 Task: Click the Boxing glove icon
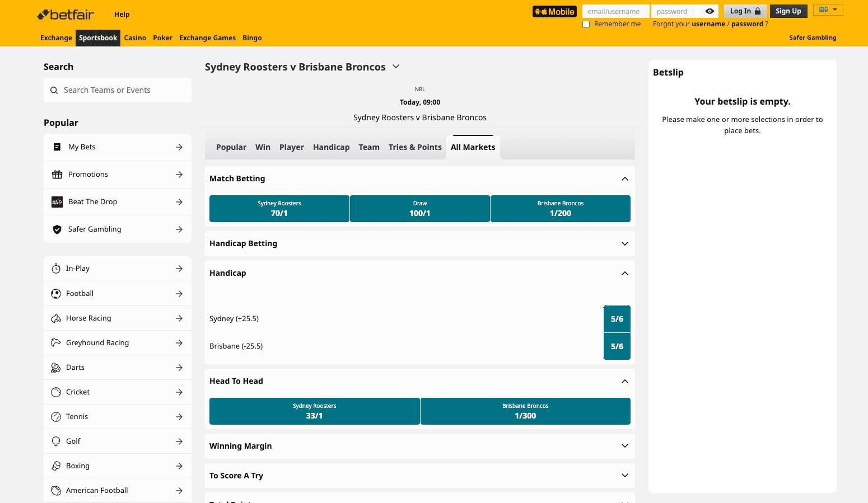pyautogui.click(x=56, y=466)
